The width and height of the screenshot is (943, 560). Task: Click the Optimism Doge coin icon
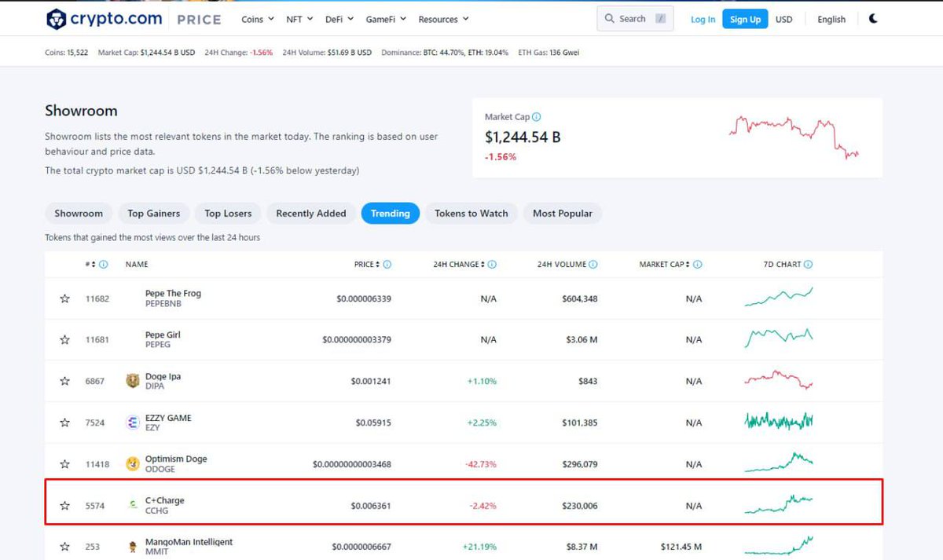tap(133, 464)
